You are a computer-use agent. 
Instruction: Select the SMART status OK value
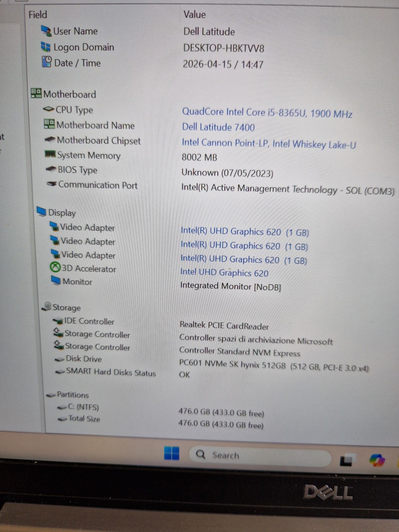(184, 375)
